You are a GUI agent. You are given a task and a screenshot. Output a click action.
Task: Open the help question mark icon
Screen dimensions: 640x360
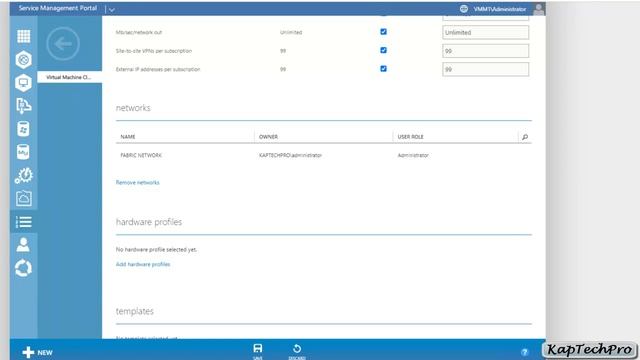point(524,352)
